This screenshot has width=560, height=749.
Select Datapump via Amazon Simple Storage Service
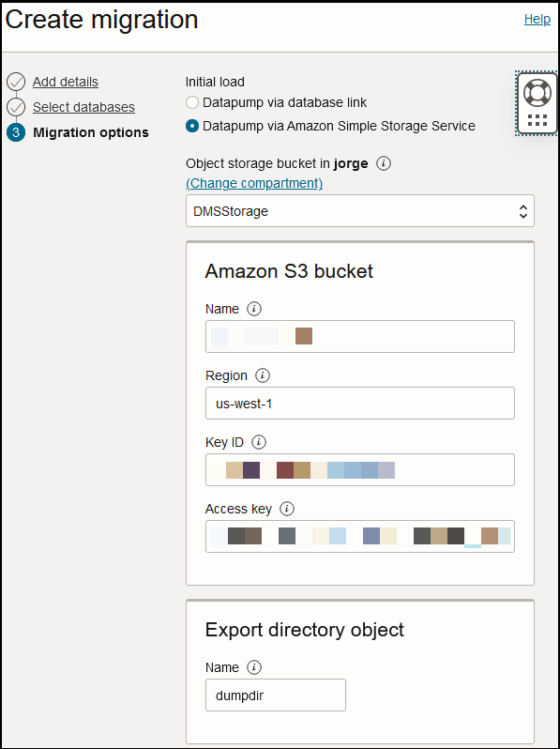[192, 126]
